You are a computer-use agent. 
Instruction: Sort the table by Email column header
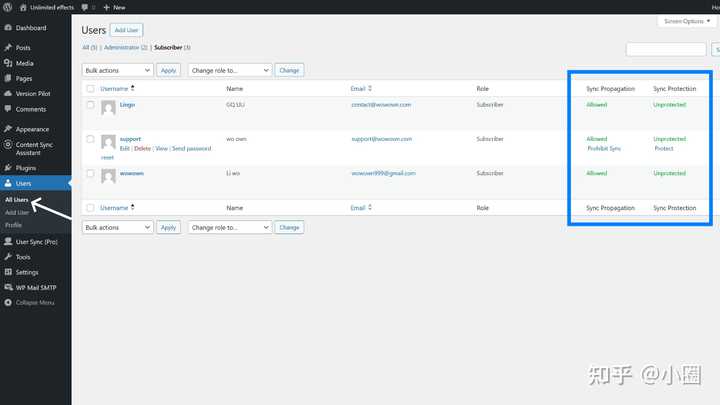click(x=359, y=89)
